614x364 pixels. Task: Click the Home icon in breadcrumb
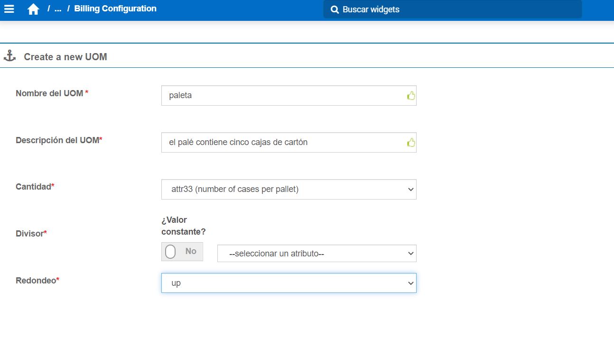click(33, 9)
